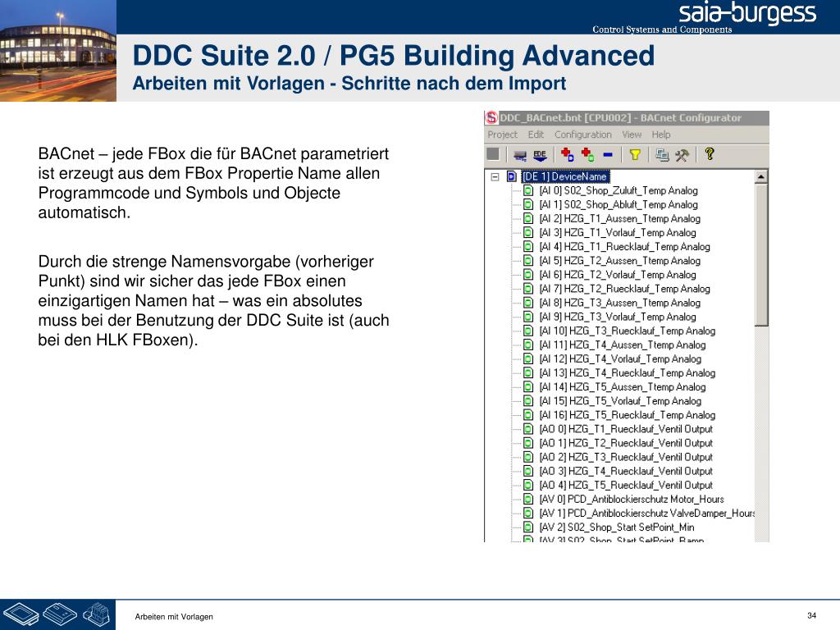This screenshot has width=840, height=630.
Task: Click object icon of AI 5 HZG_T2_Aussen_Ttemp
Action: 528,260
